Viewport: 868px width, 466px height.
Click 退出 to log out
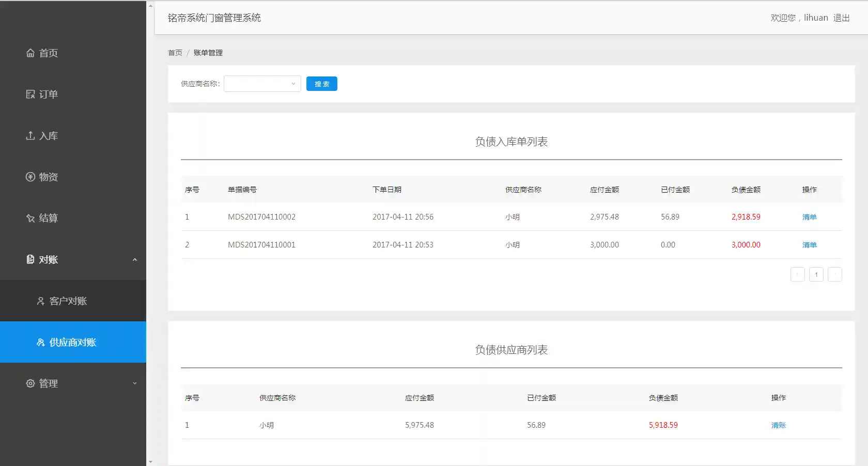(841, 18)
